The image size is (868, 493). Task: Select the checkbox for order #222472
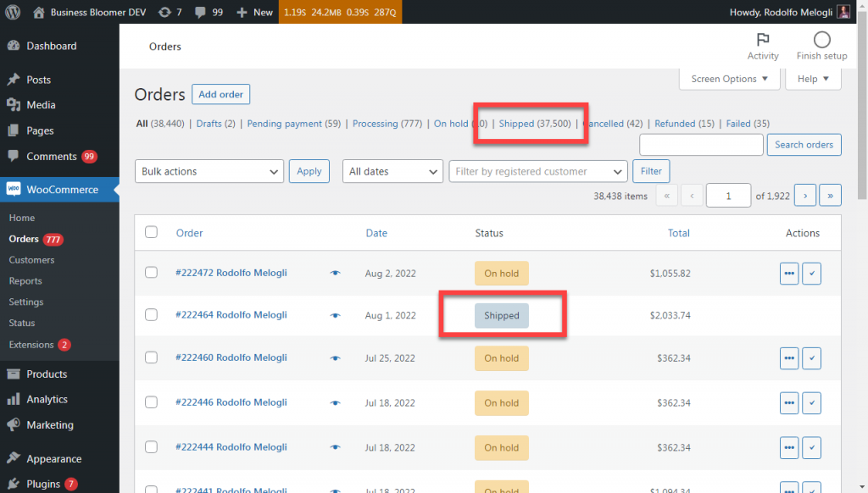click(151, 272)
